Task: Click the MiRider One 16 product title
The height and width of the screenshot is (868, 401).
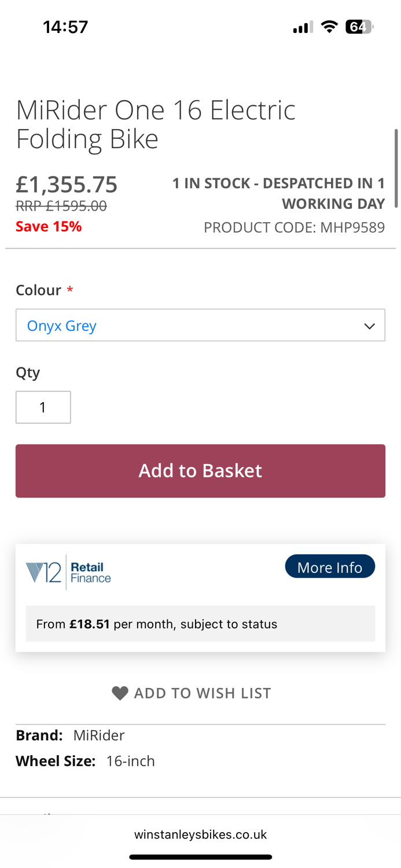Action: point(156,124)
